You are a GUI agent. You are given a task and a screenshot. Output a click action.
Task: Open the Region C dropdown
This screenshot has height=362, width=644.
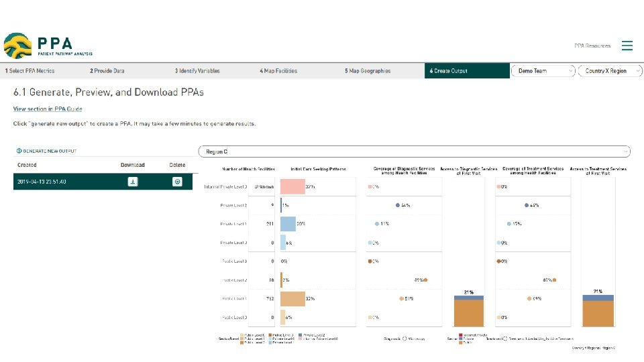click(x=415, y=152)
